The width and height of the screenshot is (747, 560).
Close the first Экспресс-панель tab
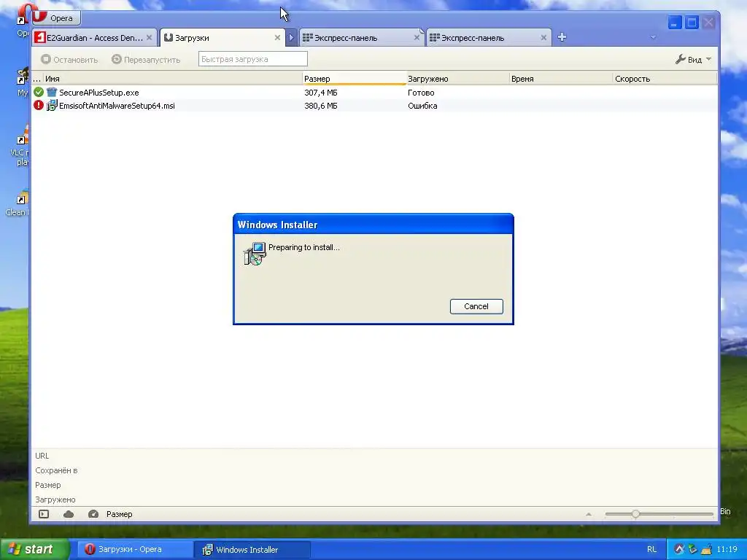pyautogui.click(x=417, y=38)
